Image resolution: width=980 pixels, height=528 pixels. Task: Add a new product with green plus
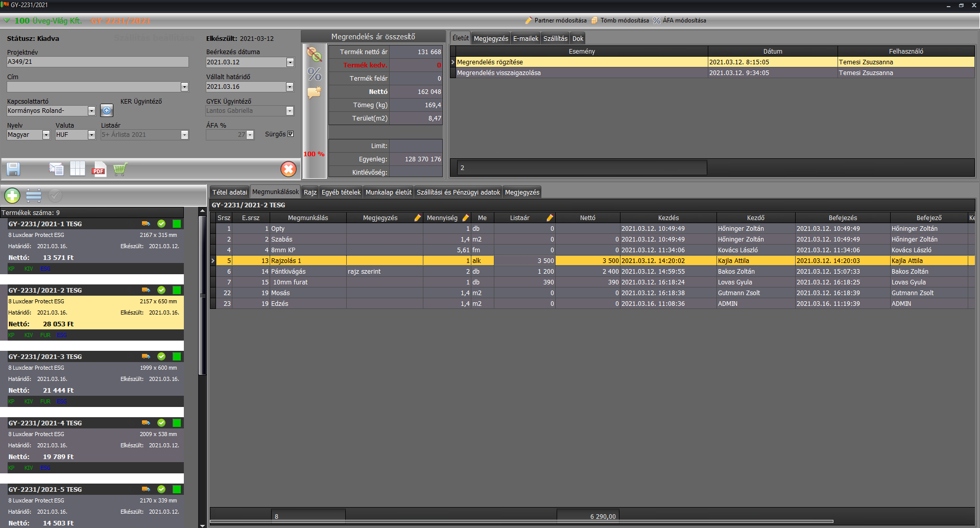pyautogui.click(x=12, y=196)
